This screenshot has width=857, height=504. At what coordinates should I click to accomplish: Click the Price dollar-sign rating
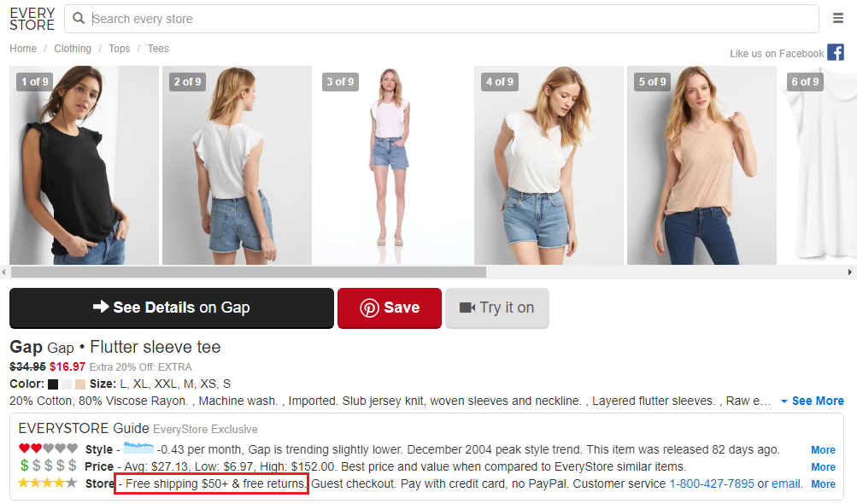tap(48, 466)
